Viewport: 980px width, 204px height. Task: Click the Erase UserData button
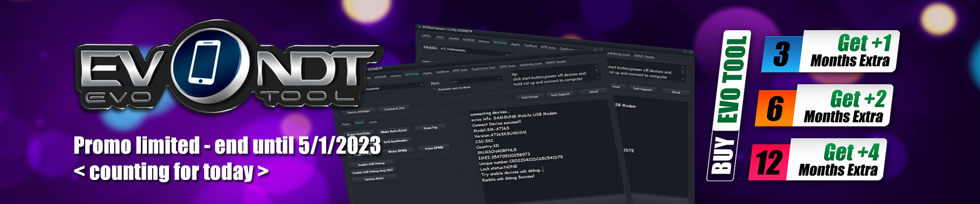(358, 134)
